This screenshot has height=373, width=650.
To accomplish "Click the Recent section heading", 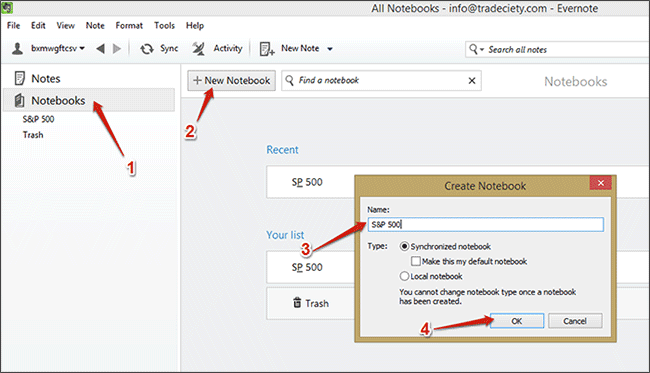I will pos(282,150).
